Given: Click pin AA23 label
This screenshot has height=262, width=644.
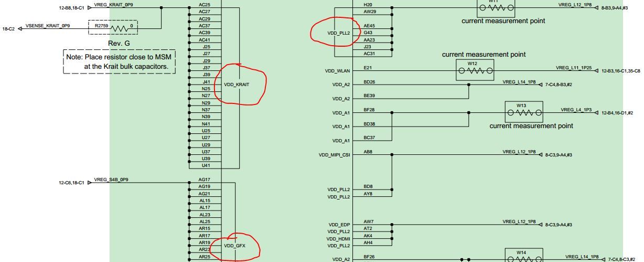Looking at the screenshot, I should (370, 39).
